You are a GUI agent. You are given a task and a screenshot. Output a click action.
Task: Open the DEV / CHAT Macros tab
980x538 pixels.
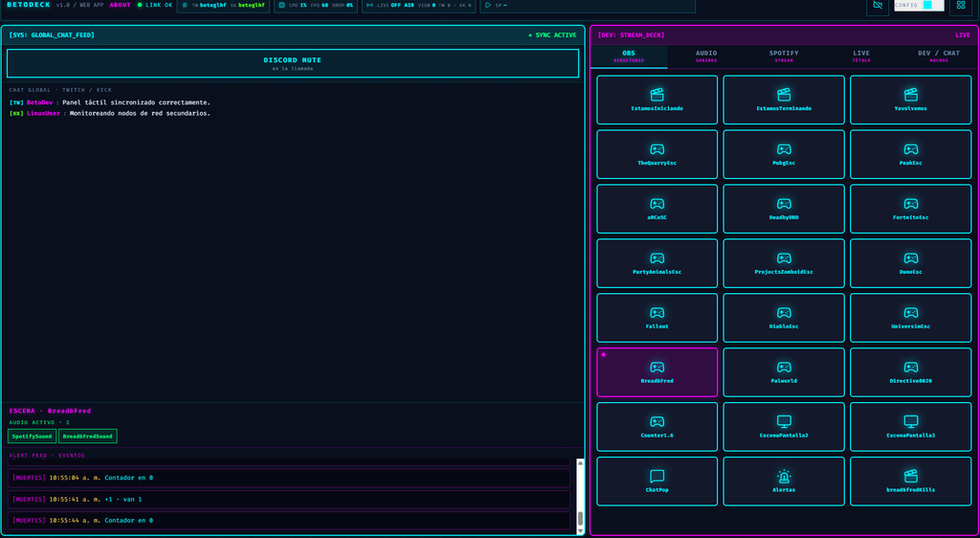939,56
